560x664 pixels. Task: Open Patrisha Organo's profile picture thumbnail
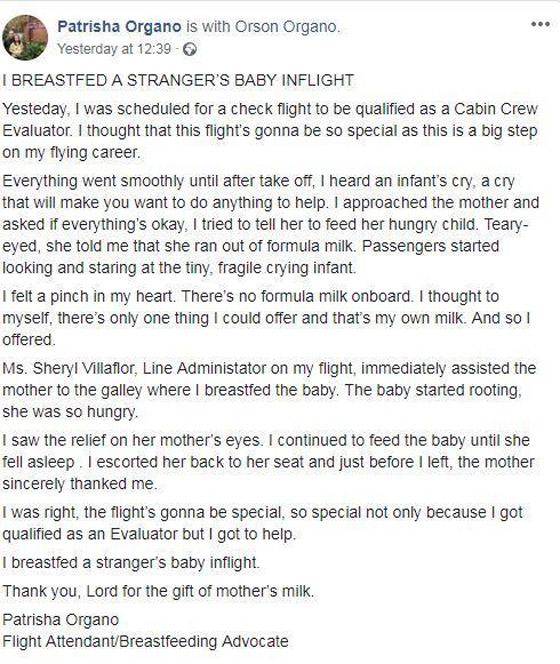25,37
